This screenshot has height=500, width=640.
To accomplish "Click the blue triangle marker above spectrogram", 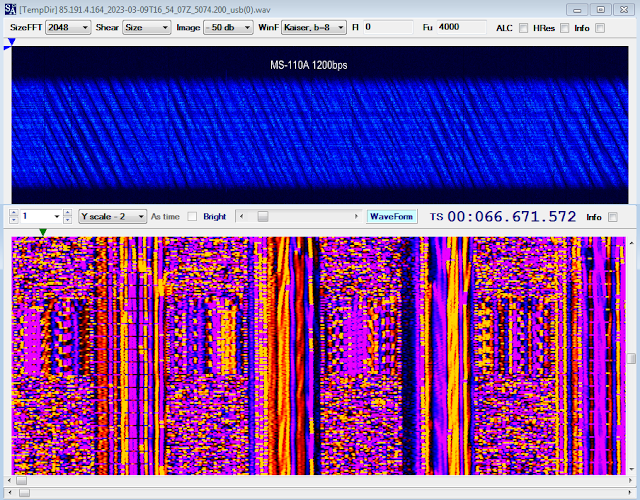I will pyautogui.click(x=11, y=42).
